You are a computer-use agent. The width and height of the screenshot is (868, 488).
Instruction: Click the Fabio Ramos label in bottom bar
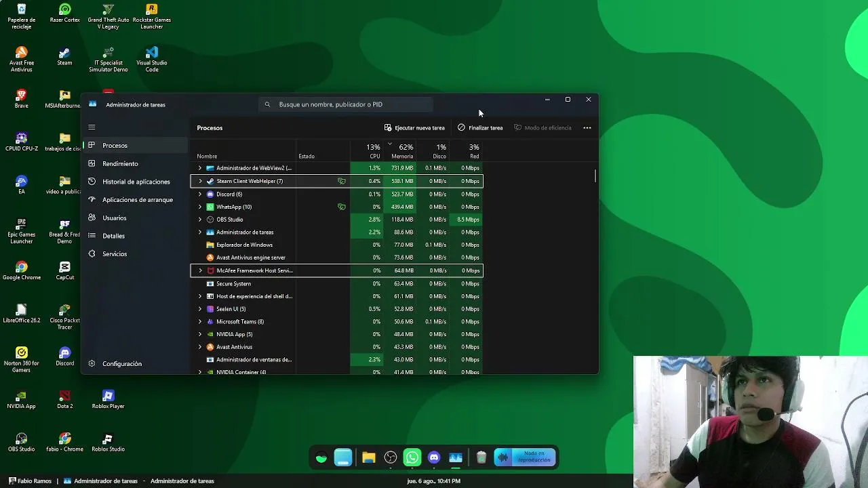coord(35,481)
